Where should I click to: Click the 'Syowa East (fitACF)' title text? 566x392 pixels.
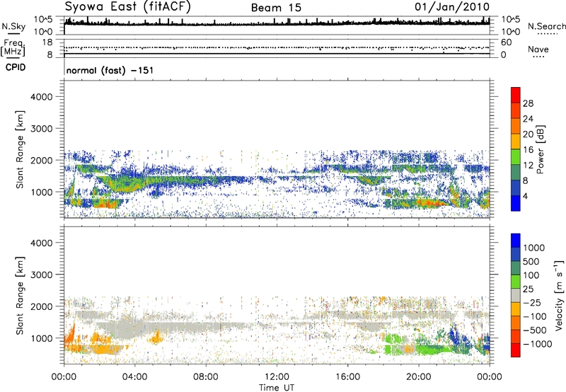click(128, 6)
